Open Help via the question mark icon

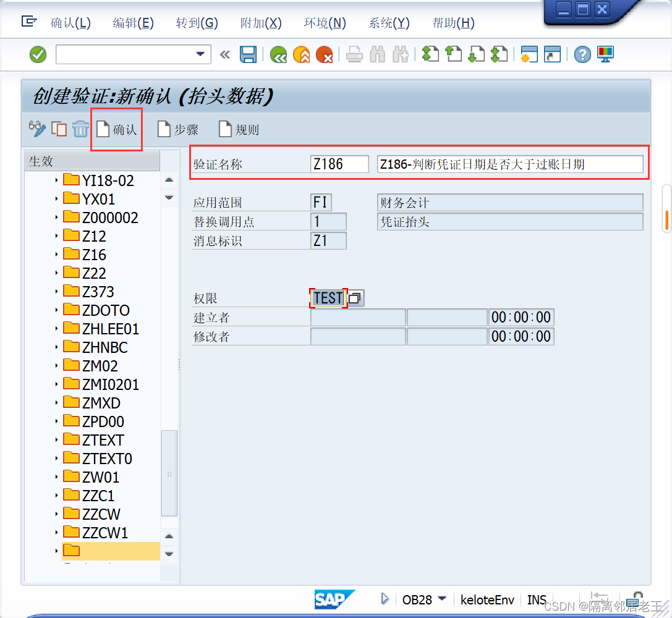point(582,54)
